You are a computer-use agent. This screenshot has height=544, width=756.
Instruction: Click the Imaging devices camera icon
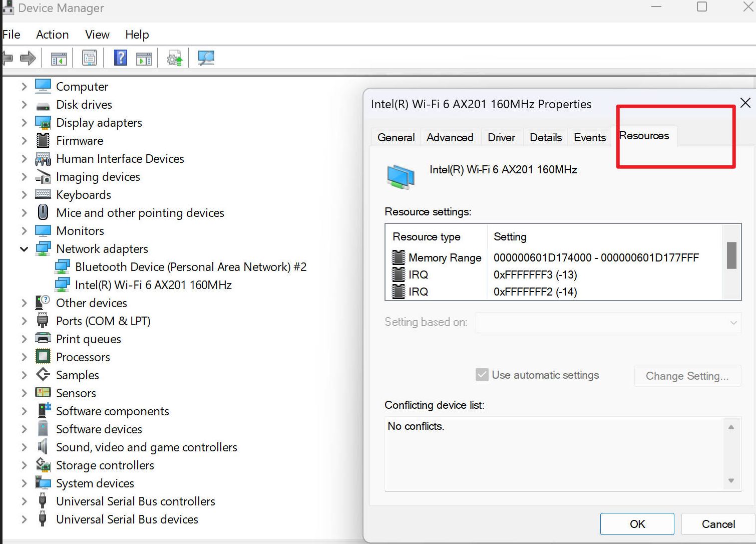coord(43,177)
